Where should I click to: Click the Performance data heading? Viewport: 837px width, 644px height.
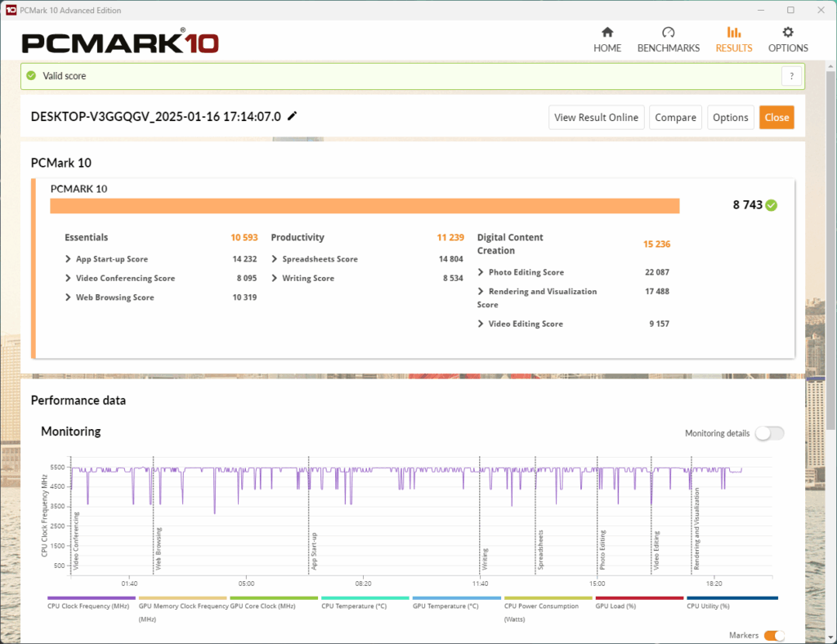click(x=78, y=400)
